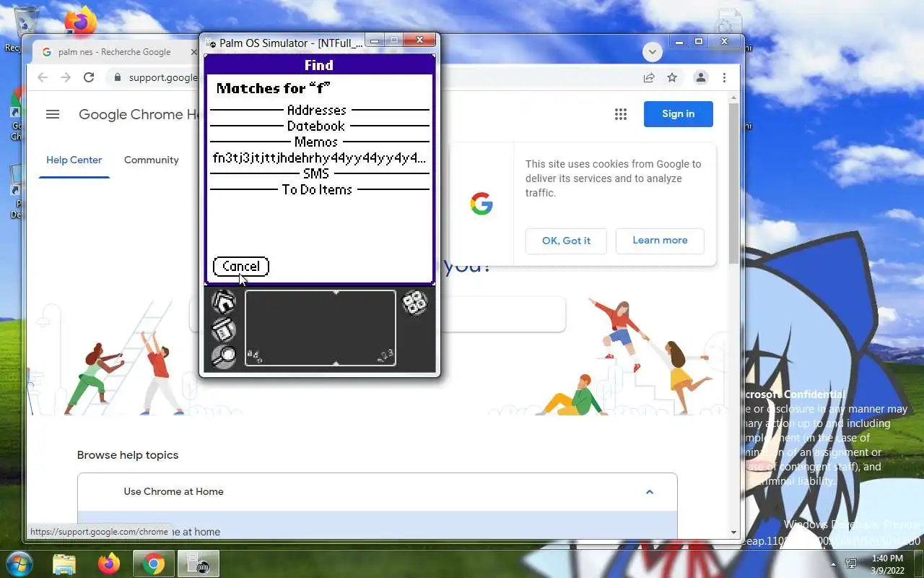The width and height of the screenshot is (924, 578).
Task: Open the Windows Start menu
Action: coord(19,563)
